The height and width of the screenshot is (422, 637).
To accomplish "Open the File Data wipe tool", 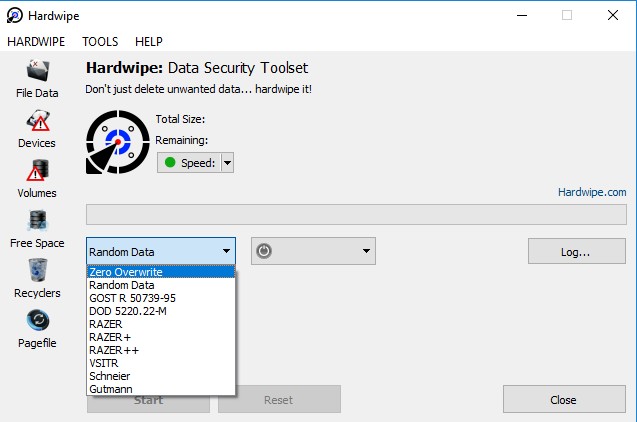I will 37,78.
